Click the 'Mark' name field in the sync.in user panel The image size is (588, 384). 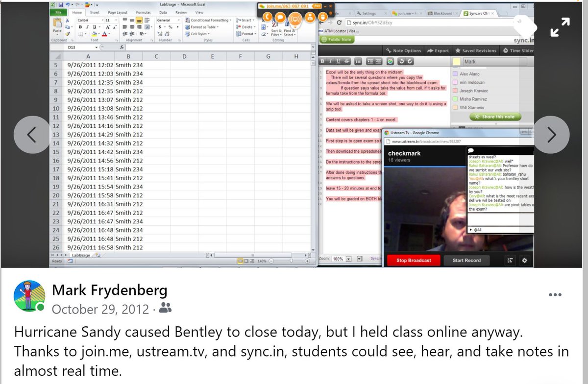[495, 62]
